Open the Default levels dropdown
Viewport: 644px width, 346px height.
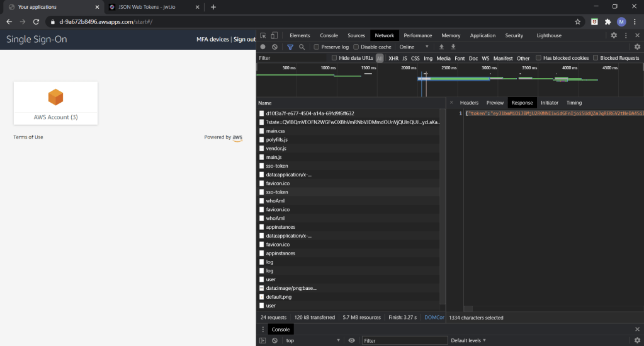click(468, 340)
